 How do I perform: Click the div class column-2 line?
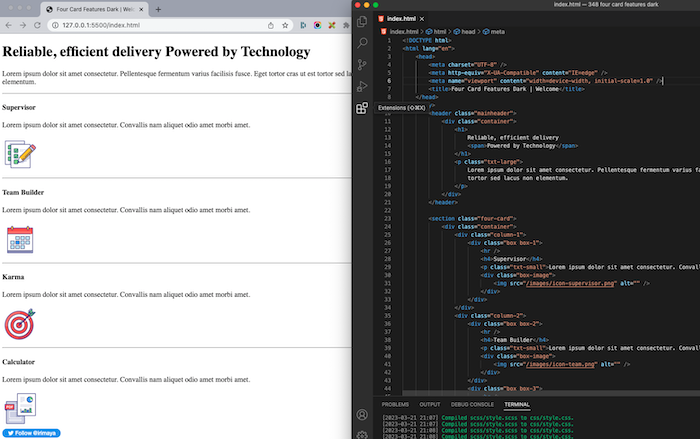pos(490,316)
